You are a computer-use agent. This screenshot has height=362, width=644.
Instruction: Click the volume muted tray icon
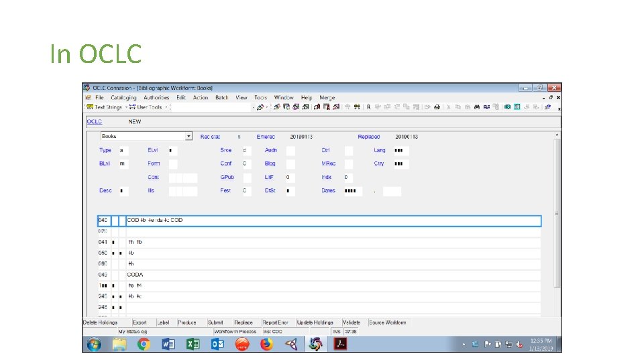tap(519, 345)
